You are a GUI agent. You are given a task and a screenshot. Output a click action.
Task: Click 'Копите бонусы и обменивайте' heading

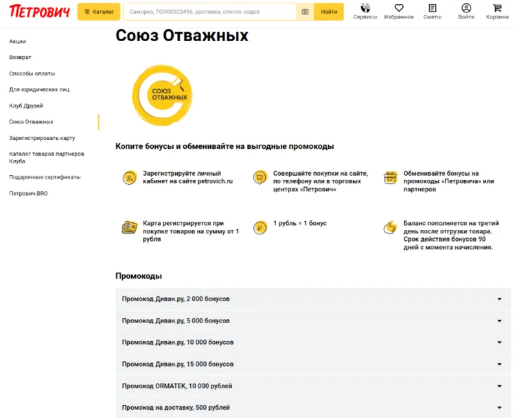(225, 146)
